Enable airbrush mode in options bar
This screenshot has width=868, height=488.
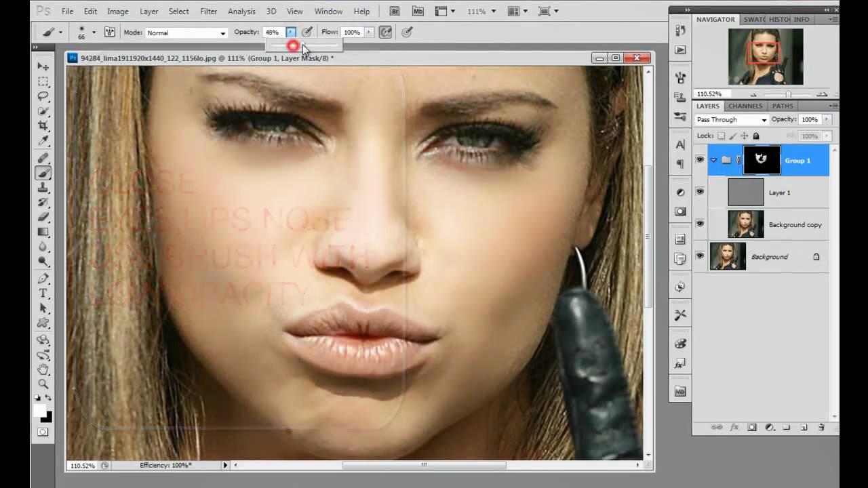tap(386, 32)
